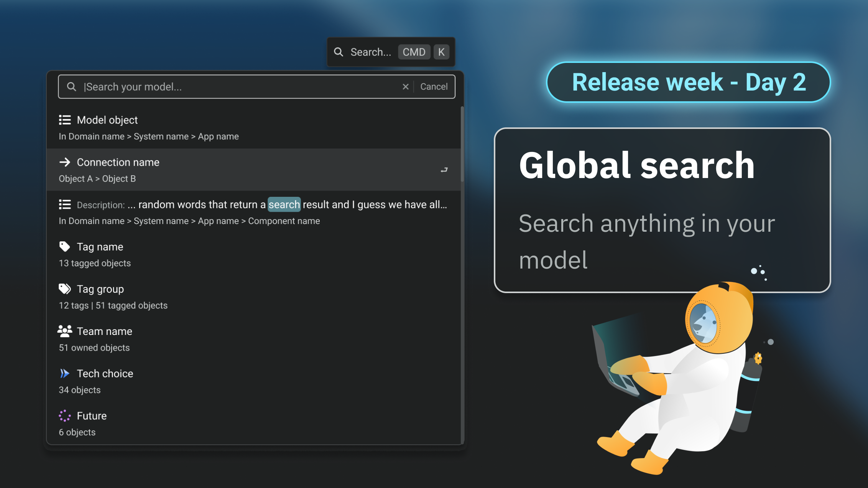Select the Team name result
Viewport: 868px width, 488px height.
pos(253,339)
